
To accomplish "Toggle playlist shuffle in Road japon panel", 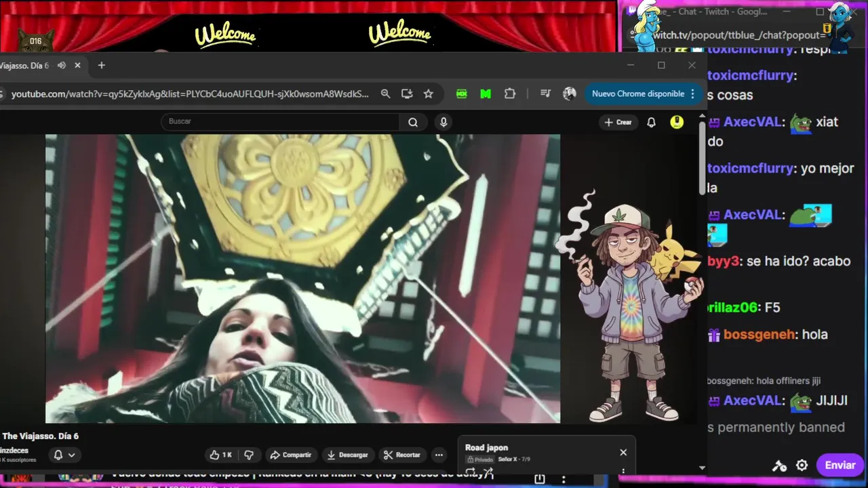I will (x=488, y=472).
